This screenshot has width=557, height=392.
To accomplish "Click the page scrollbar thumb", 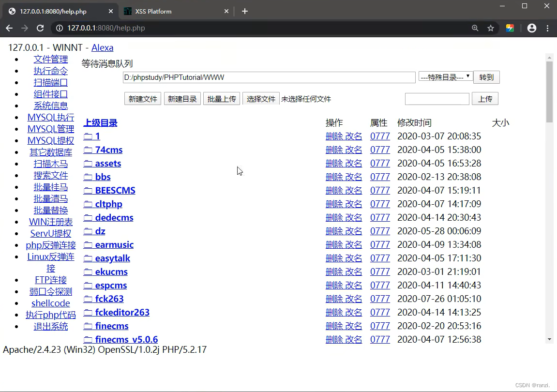I will (550, 91).
